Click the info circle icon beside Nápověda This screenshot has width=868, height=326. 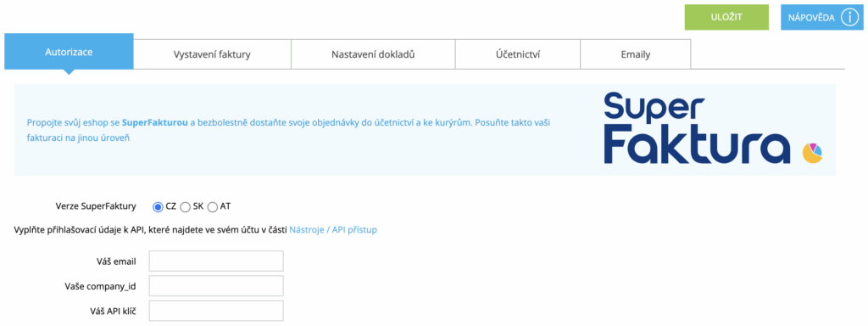coord(849,18)
